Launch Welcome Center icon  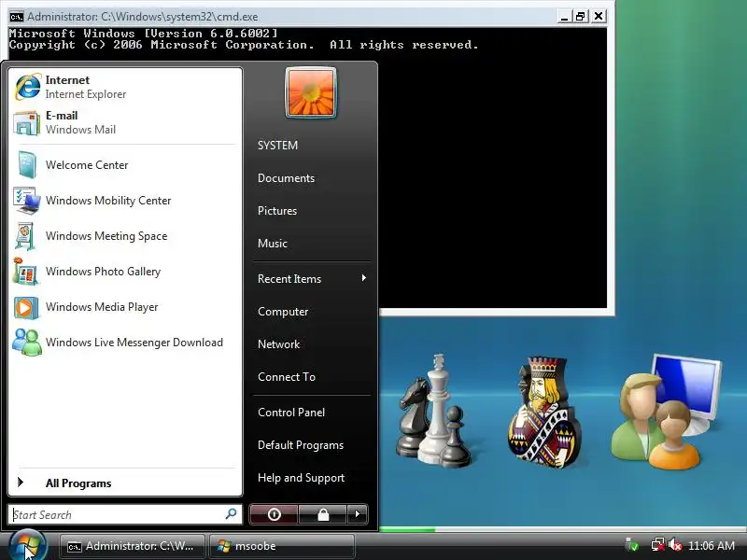point(27,165)
